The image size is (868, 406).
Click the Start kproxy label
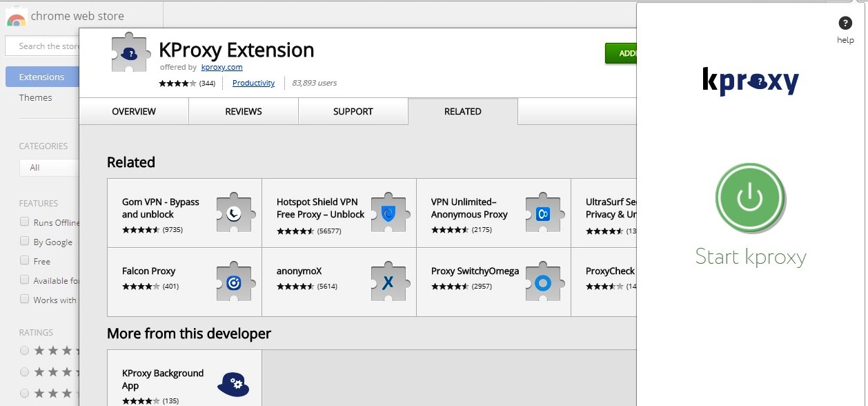751,257
